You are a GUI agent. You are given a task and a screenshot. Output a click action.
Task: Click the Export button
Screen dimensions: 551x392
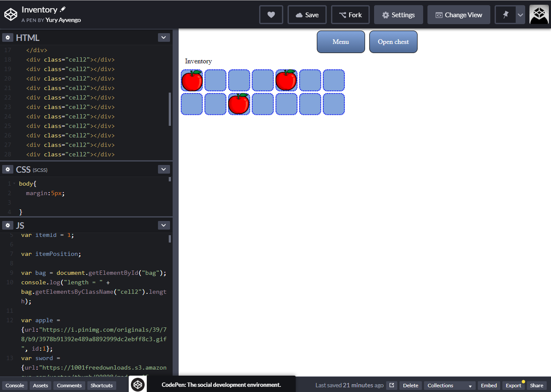(x=513, y=385)
